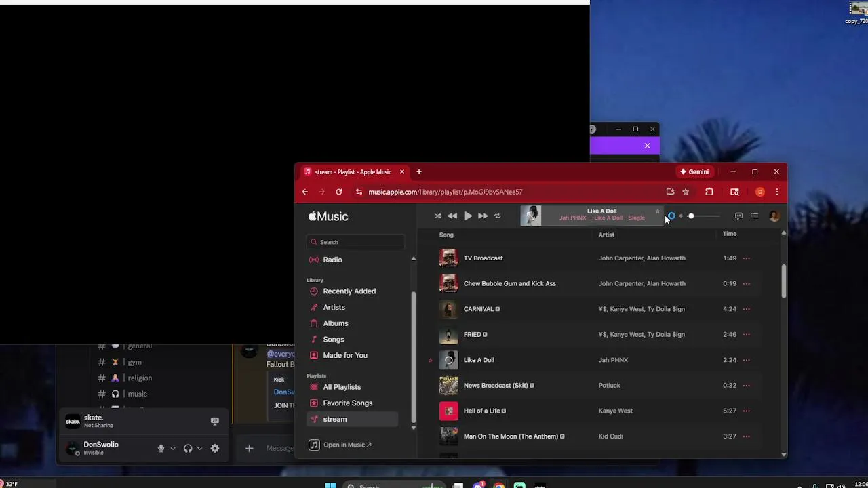Image resolution: width=868 pixels, height=488 pixels.
Task: Open All Playlists in sidebar
Action: [342, 387]
